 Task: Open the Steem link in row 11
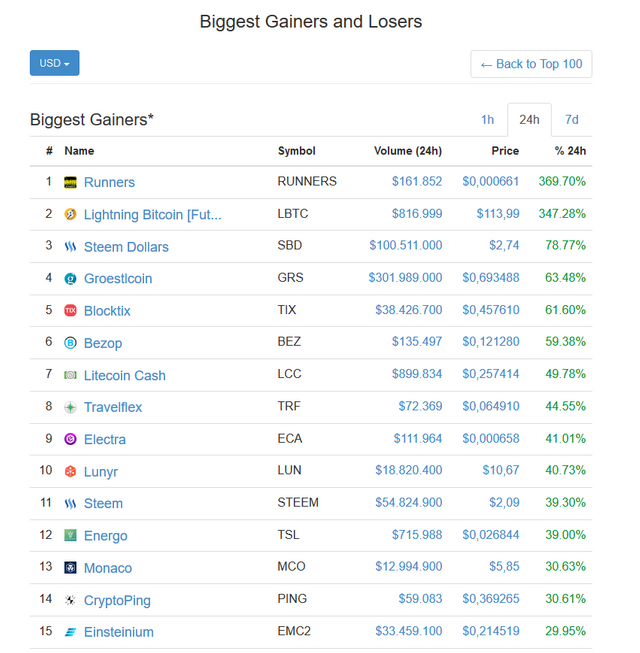103,503
